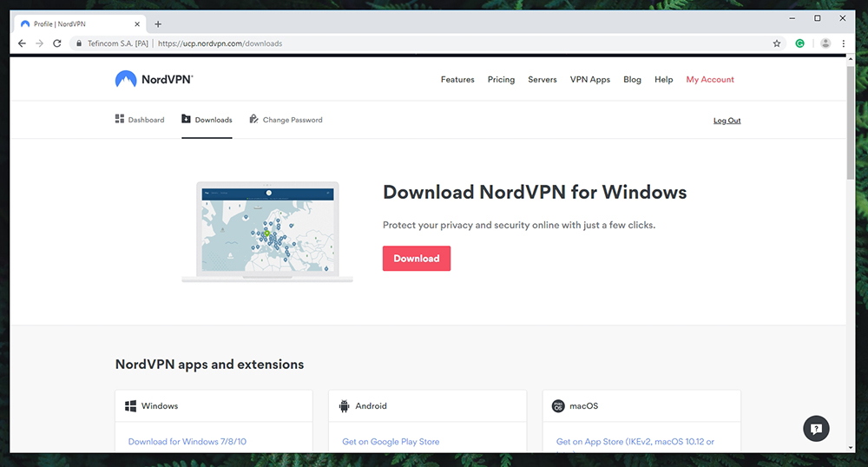Image resolution: width=868 pixels, height=467 pixels.
Task: Click the page vertical scrollbar thumb
Action: (851, 122)
